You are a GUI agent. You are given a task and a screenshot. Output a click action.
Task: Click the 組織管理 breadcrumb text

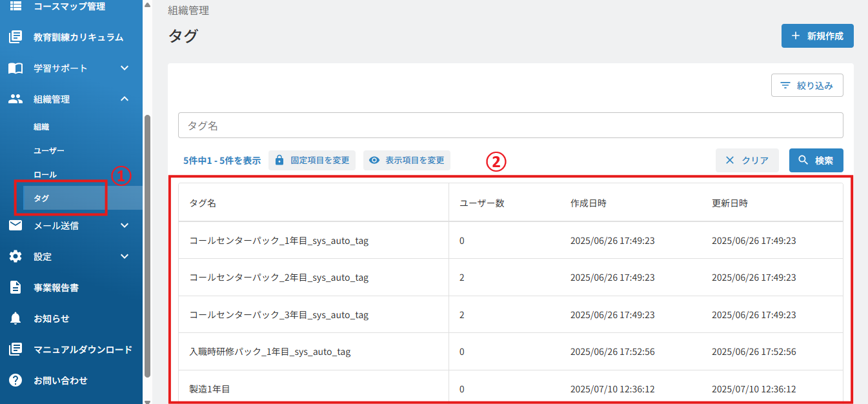(x=188, y=10)
